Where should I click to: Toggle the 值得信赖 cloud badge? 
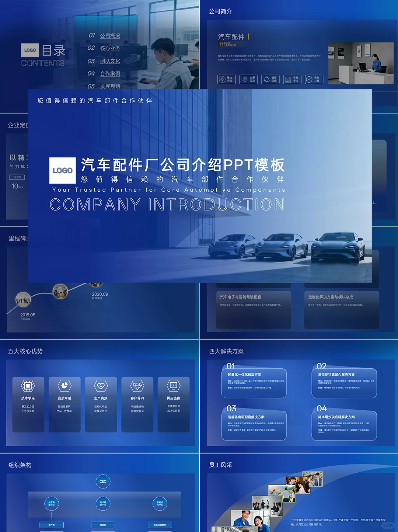267,80
